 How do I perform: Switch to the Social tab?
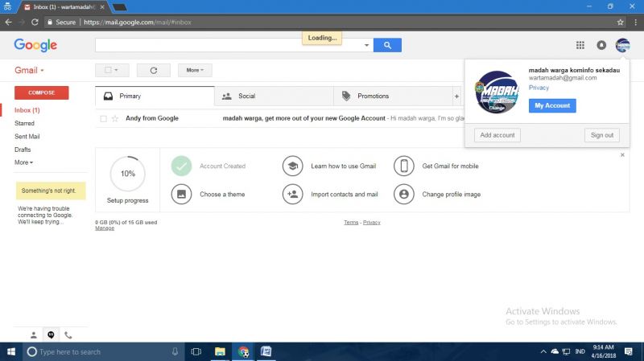click(x=274, y=96)
